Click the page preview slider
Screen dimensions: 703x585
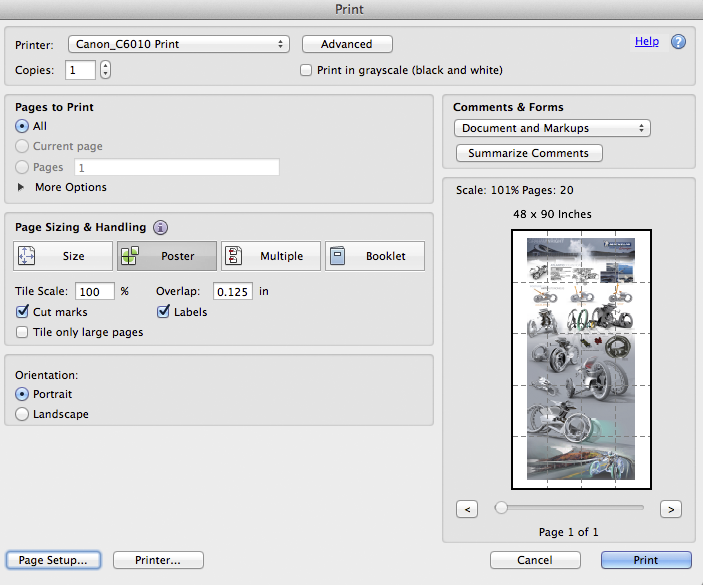pyautogui.click(x=501, y=508)
